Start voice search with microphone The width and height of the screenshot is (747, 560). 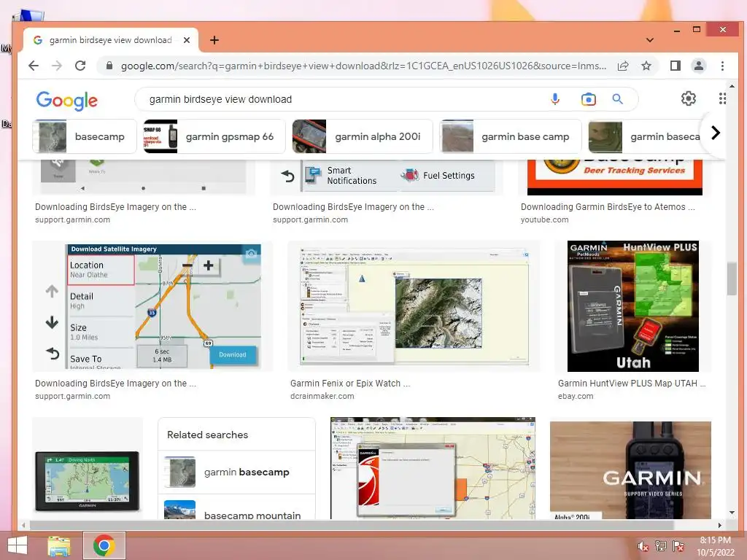(555, 99)
